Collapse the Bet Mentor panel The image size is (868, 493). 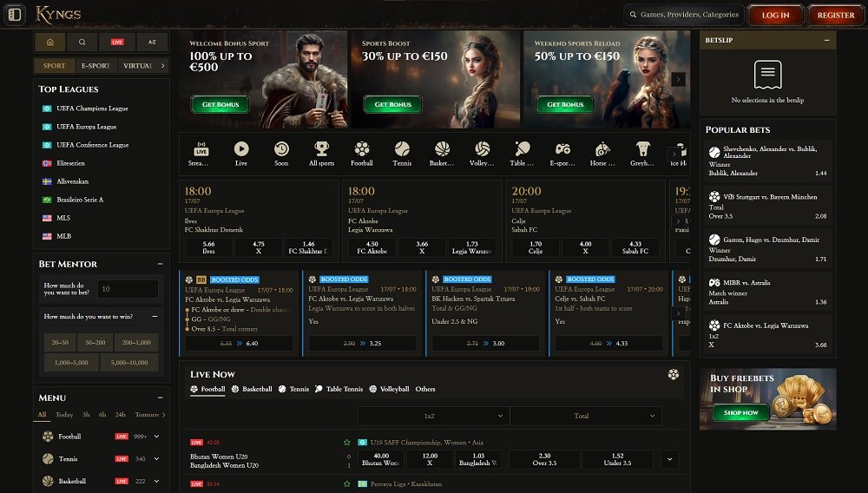click(160, 264)
